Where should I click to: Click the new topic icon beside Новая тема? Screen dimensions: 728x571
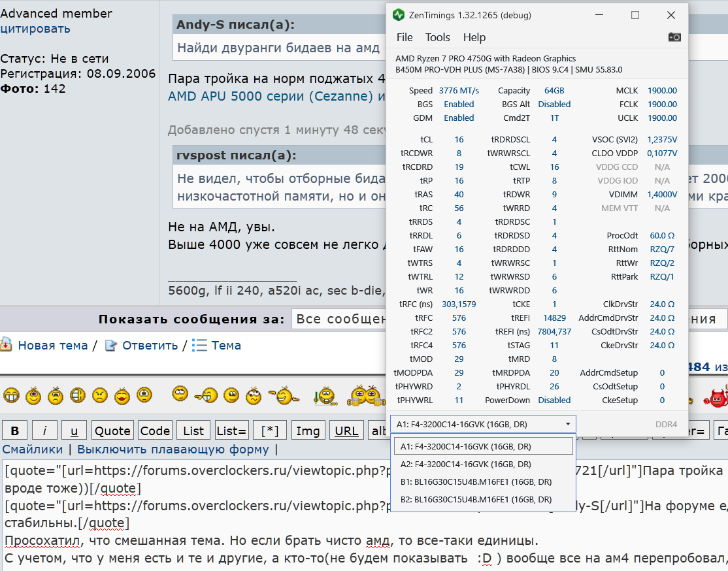6,345
